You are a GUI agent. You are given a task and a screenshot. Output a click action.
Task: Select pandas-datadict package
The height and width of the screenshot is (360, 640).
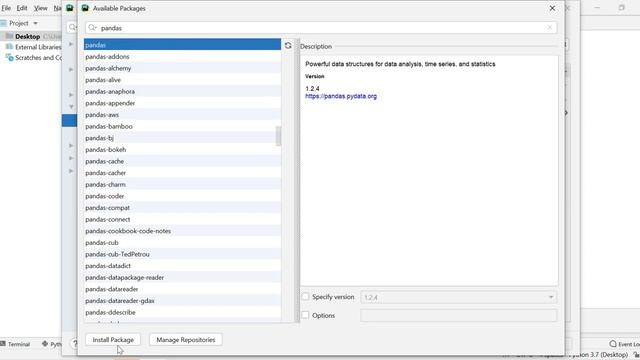click(182, 266)
